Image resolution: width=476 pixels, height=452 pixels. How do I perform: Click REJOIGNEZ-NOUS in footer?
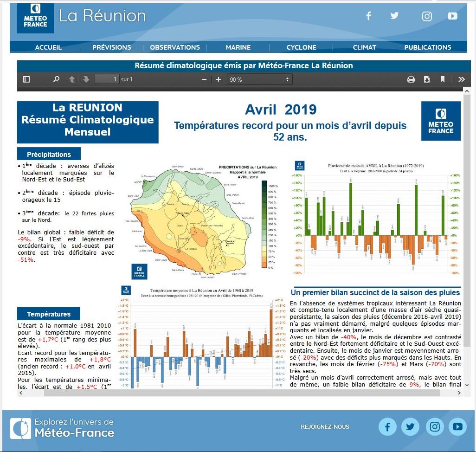pos(325,427)
